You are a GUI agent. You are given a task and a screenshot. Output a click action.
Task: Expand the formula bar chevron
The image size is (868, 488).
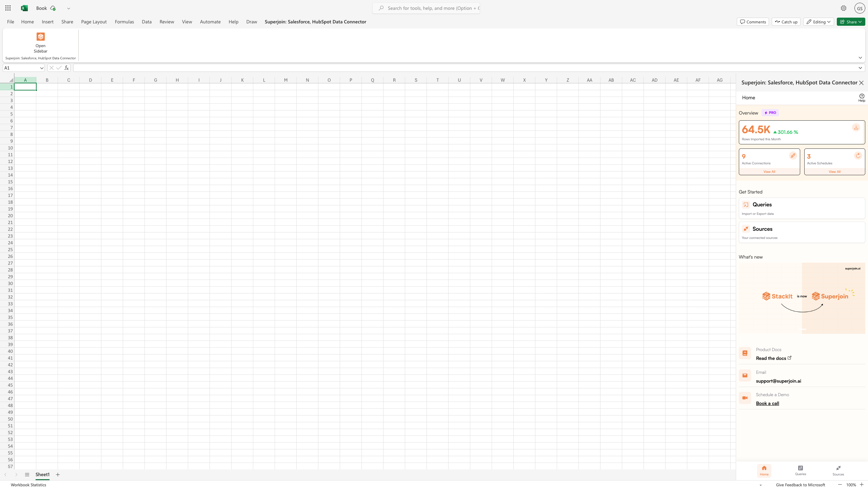point(860,68)
